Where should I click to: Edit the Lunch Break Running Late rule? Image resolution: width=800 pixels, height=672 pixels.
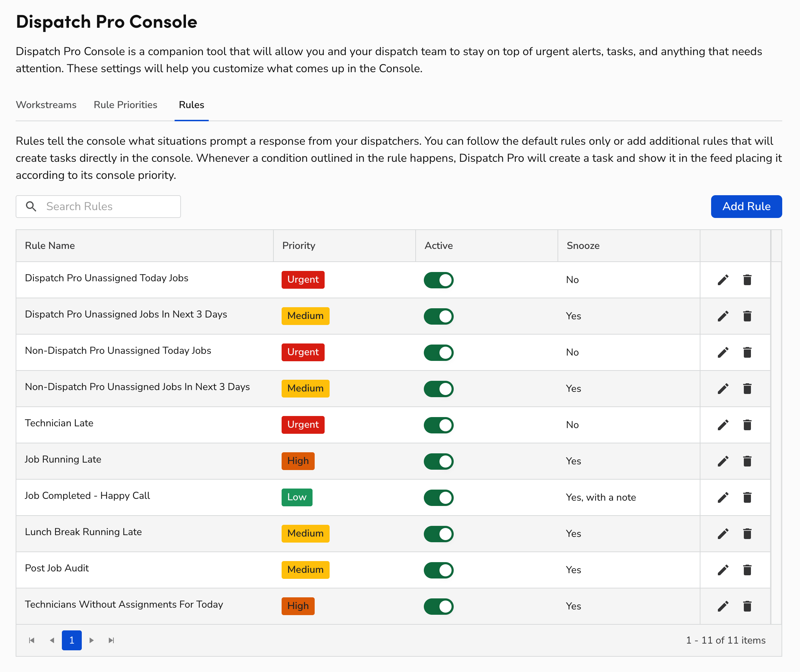pyautogui.click(x=722, y=533)
